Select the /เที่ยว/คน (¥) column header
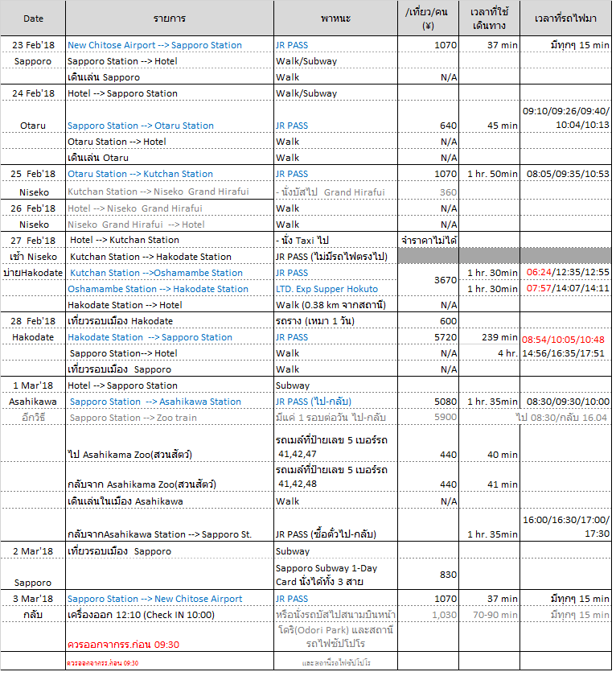The height and width of the screenshot is (676, 616). [428, 18]
